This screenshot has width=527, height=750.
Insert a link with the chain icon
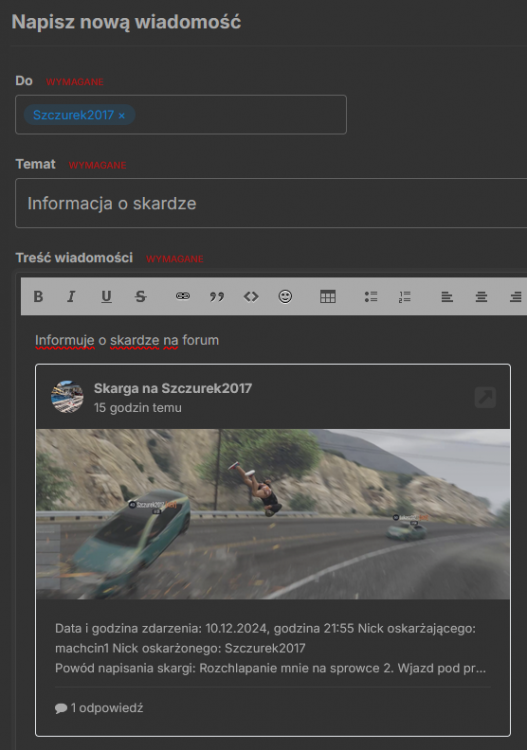(x=183, y=297)
